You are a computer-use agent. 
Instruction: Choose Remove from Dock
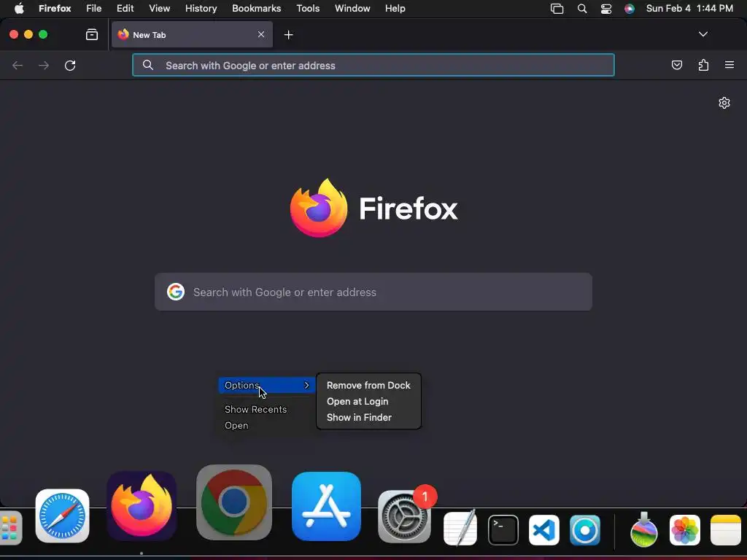coord(368,385)
